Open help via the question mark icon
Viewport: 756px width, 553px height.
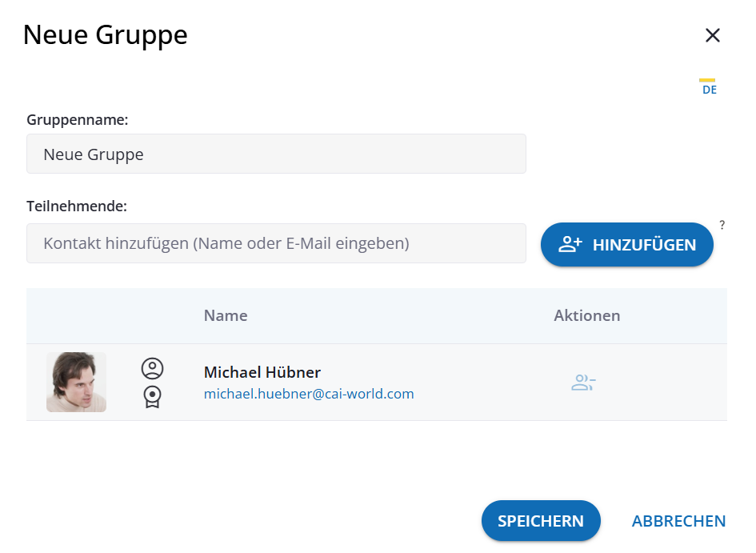tap(722, 225)
